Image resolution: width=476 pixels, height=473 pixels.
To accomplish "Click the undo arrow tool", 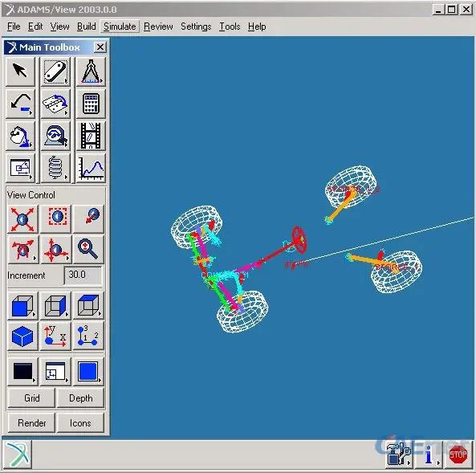I will [20, 104].
